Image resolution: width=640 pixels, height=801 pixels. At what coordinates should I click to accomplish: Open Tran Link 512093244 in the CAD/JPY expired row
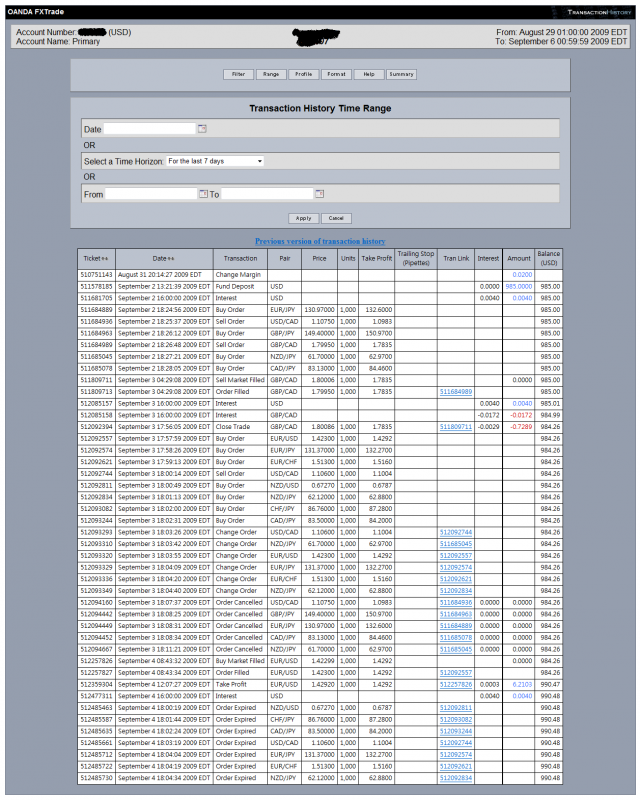(x=456, y=732)
